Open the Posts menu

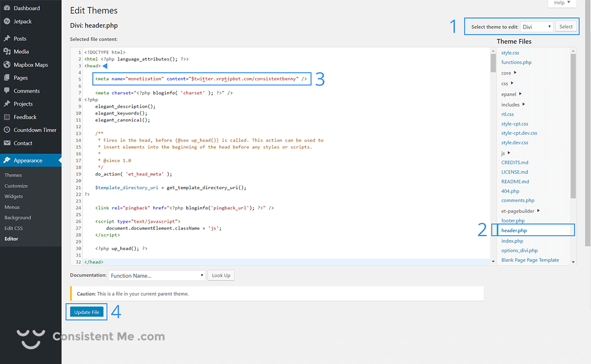[x=20, y=38]
